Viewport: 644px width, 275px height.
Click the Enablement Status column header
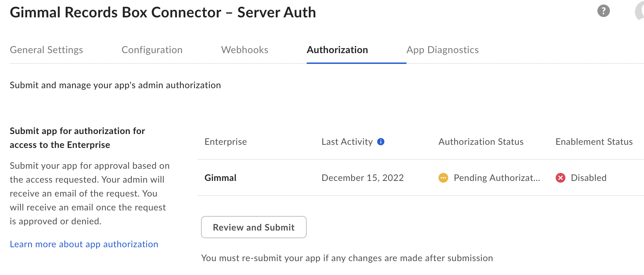click(x=594, y=142)
